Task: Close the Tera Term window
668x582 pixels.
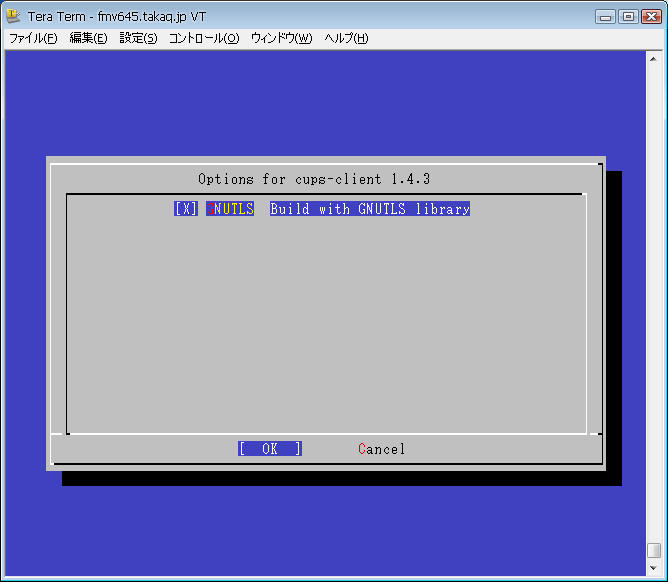Action: [x=651, y=17]
